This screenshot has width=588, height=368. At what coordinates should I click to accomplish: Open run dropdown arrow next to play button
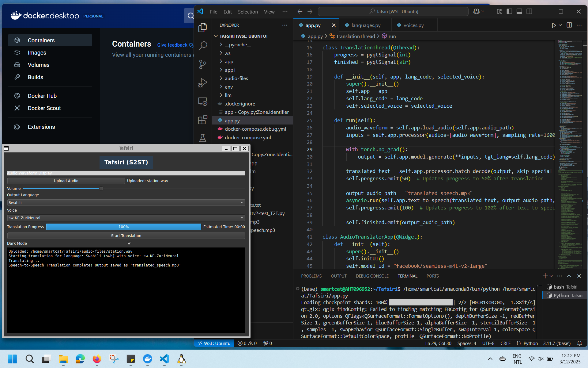click(560, 25)
